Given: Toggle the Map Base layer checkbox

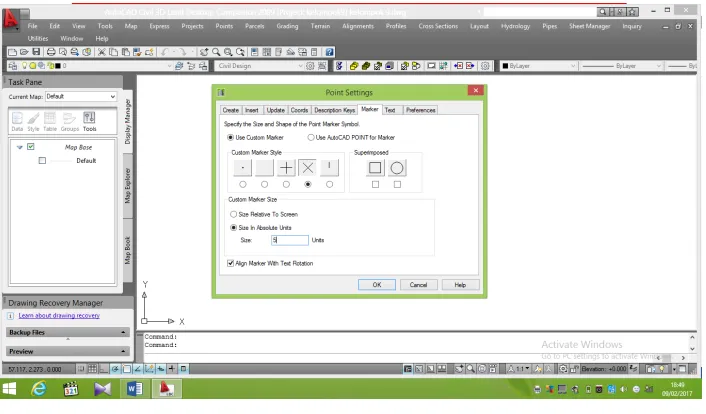Looking at the screenshot, I should coord(31,147).
